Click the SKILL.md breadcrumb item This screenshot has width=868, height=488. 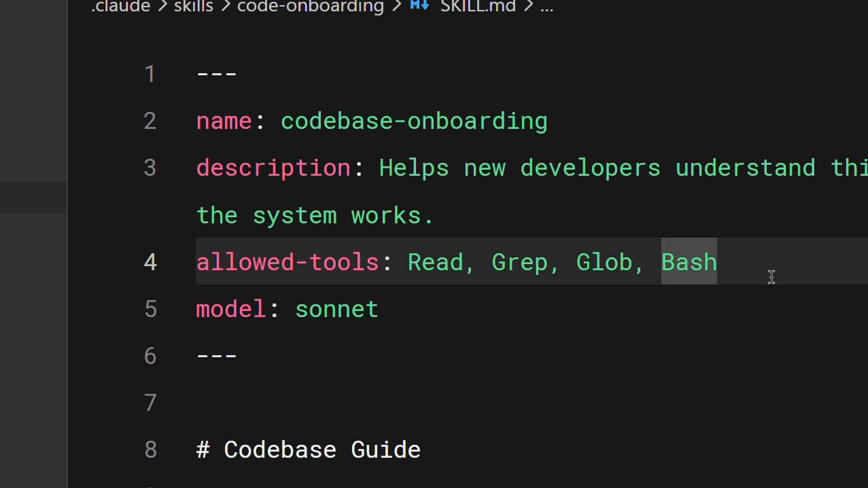click(478, 6)
